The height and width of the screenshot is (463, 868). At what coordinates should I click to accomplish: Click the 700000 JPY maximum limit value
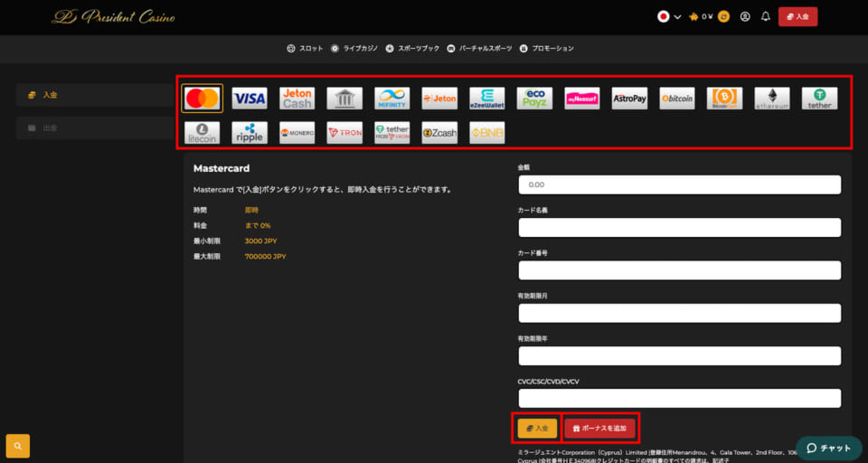tap(265, 257)
